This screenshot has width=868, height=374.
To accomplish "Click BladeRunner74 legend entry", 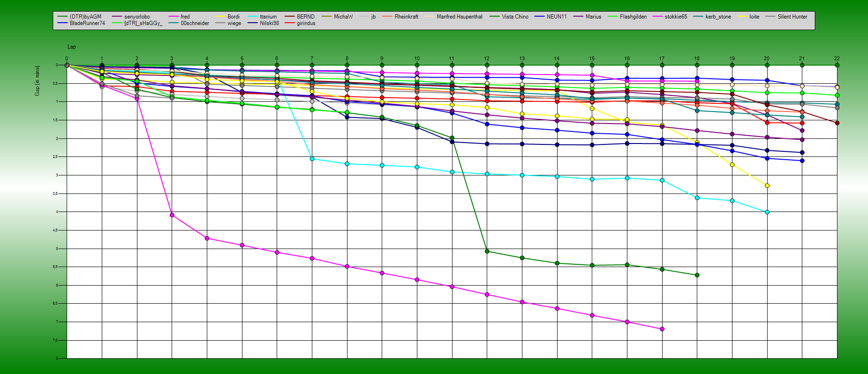I will pos(81,23).
